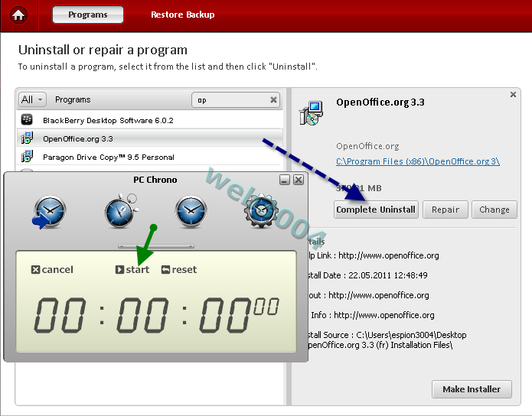The width and height of the screenshot is (532, 416).
Task: Click the Install Source path text
Action: click(x=387, y=340)
